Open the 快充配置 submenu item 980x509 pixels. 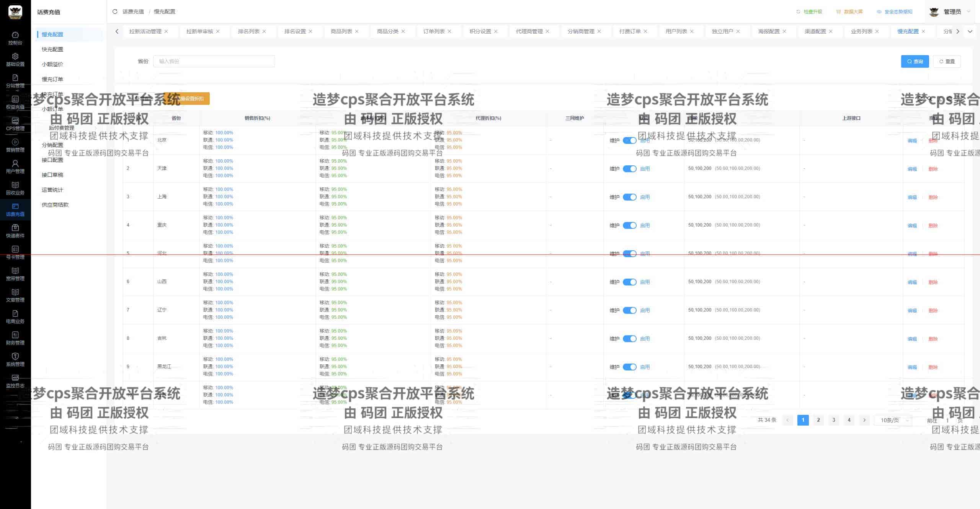52,49
